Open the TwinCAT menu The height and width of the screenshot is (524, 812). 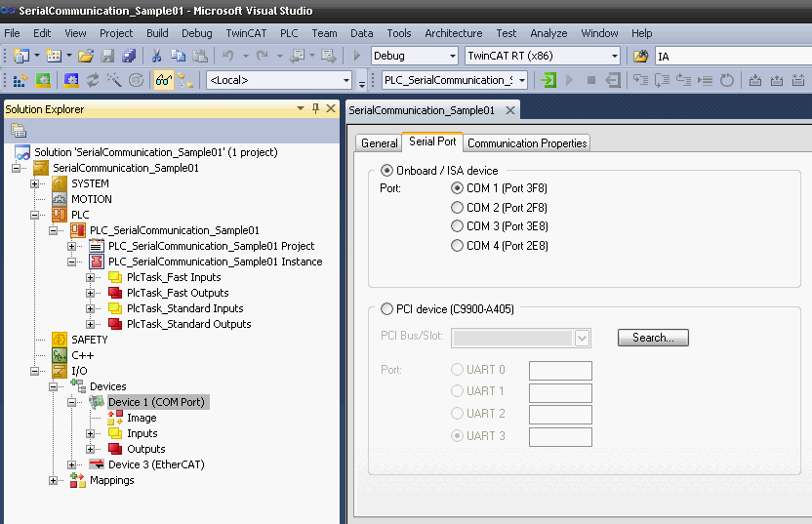[x=246, y=33]
